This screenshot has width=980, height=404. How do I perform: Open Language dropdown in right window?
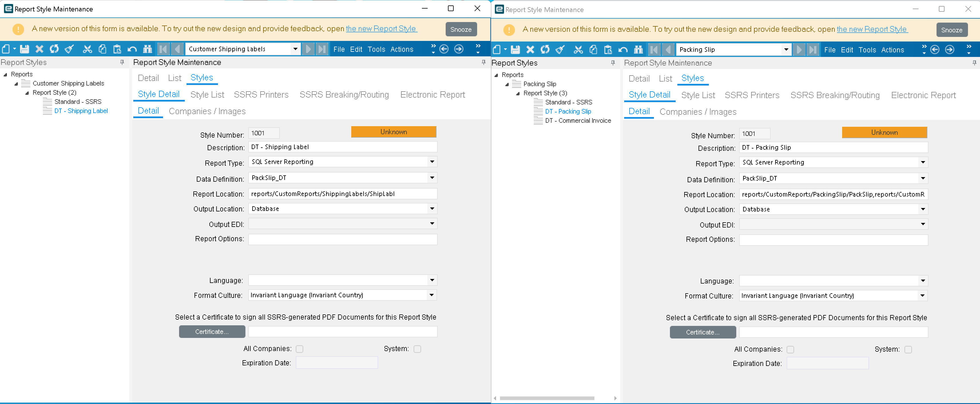pyautogui.click(x=923, y=281)
